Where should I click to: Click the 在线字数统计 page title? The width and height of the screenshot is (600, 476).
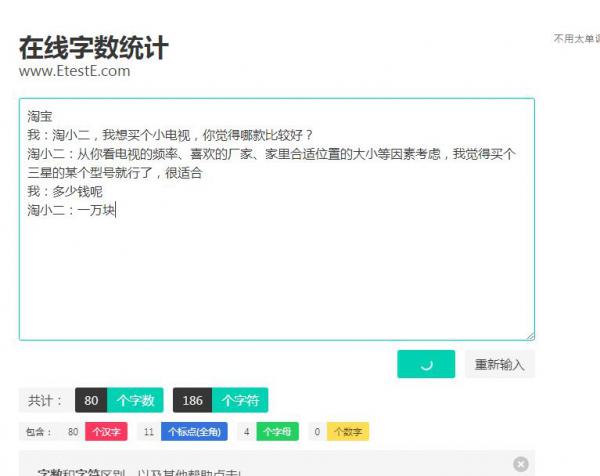(94, 47)
